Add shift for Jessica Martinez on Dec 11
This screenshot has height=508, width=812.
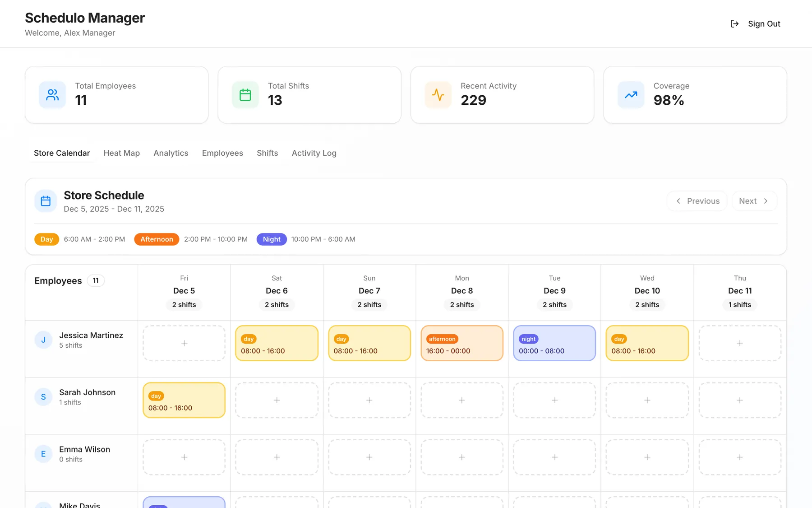pyautogui.click(x=740, y=343)
